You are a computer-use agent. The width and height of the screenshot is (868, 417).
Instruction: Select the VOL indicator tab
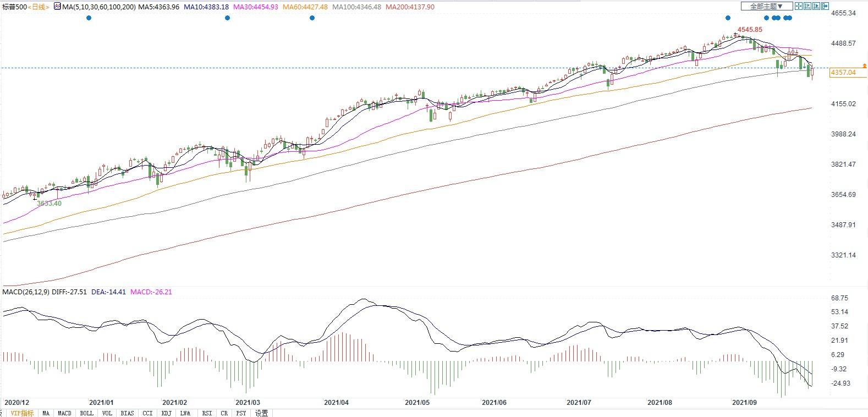(x=107, y=413)
